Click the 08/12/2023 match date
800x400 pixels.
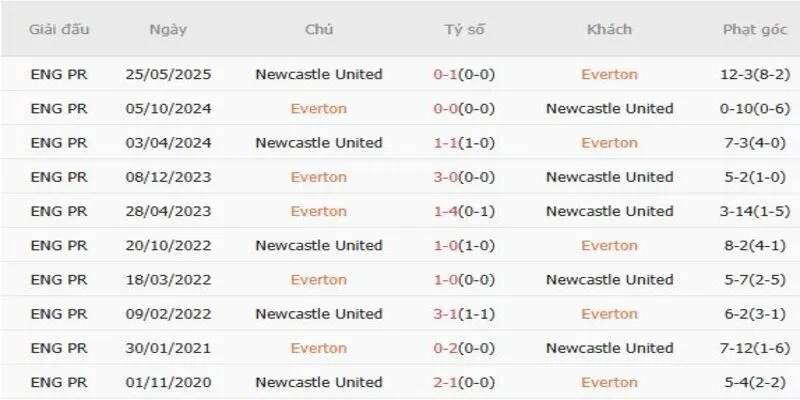pyautogui.click(x=166, y=177)
